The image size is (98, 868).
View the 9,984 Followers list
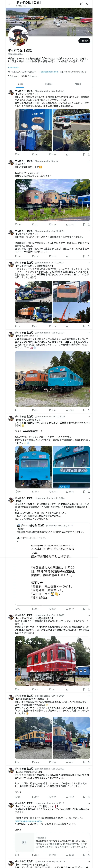tap(29, 76)
